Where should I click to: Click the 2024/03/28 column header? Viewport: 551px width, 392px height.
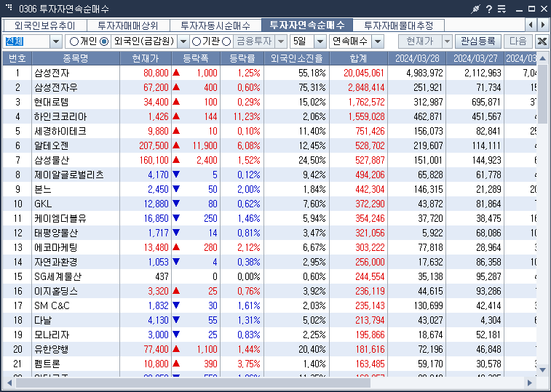pos(417,58)
